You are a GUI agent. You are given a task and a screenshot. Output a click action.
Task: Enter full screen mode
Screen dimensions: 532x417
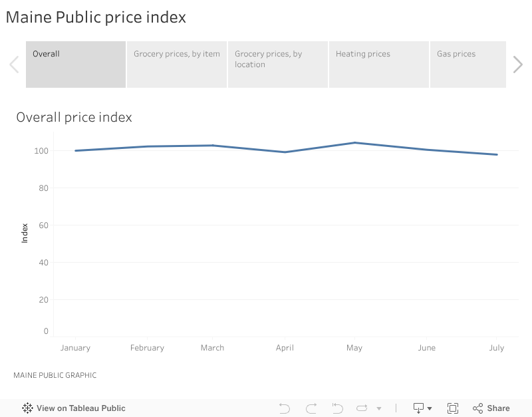point(453,408)
